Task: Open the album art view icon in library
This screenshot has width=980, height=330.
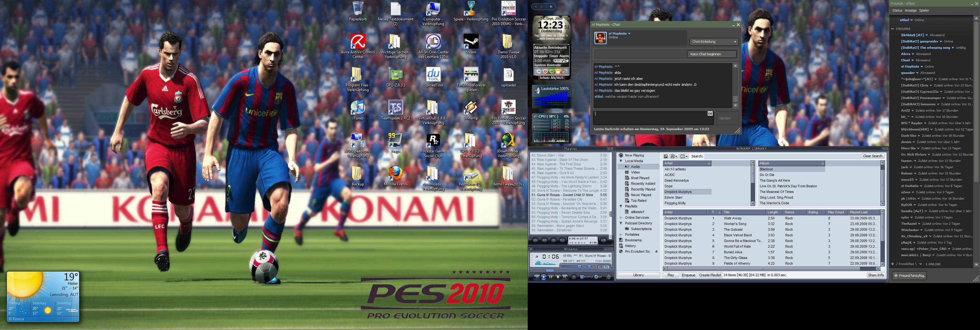Action: 666,157
